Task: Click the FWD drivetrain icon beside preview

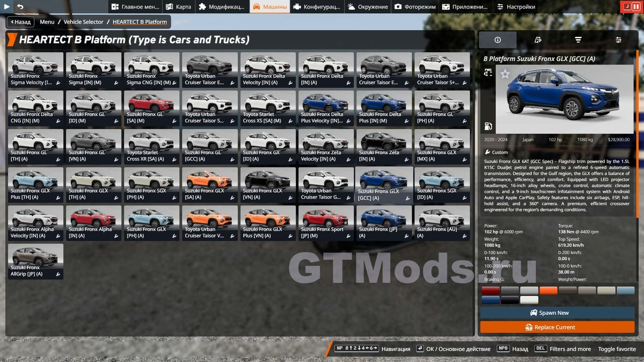Action: tap(488, 73)
